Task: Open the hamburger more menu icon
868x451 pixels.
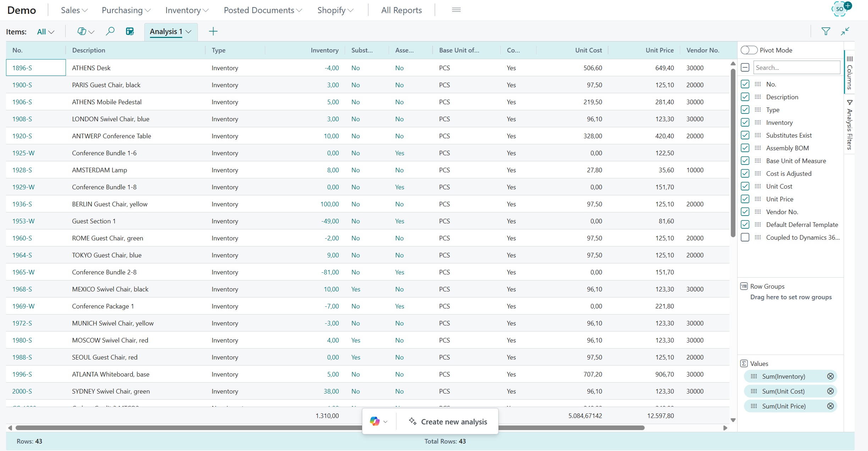Action: click(456, 10)
